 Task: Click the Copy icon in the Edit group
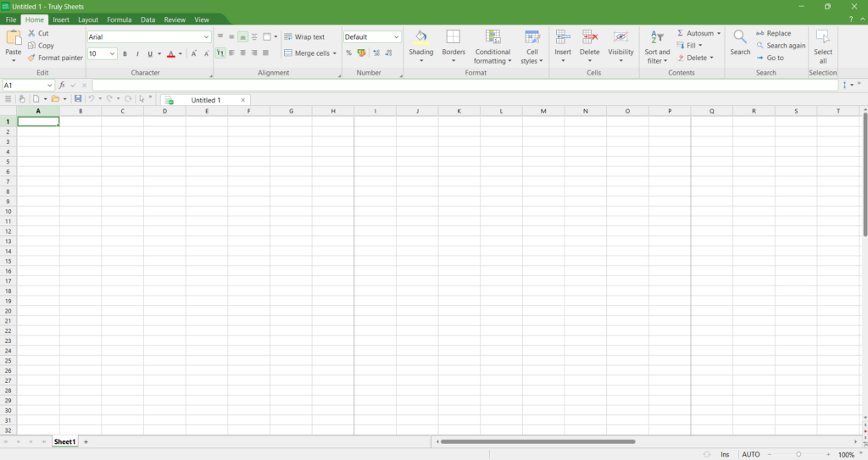[x=31, y=46]
